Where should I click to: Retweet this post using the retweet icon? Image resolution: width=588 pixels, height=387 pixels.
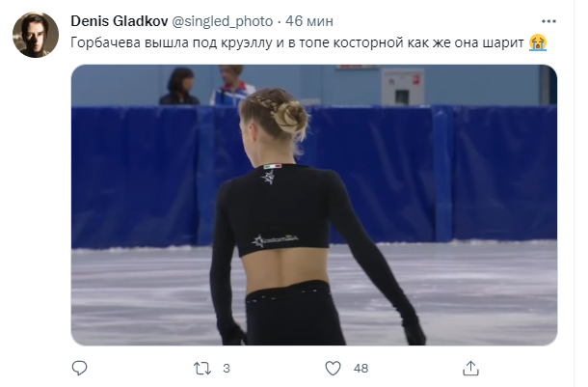point(202,369)
